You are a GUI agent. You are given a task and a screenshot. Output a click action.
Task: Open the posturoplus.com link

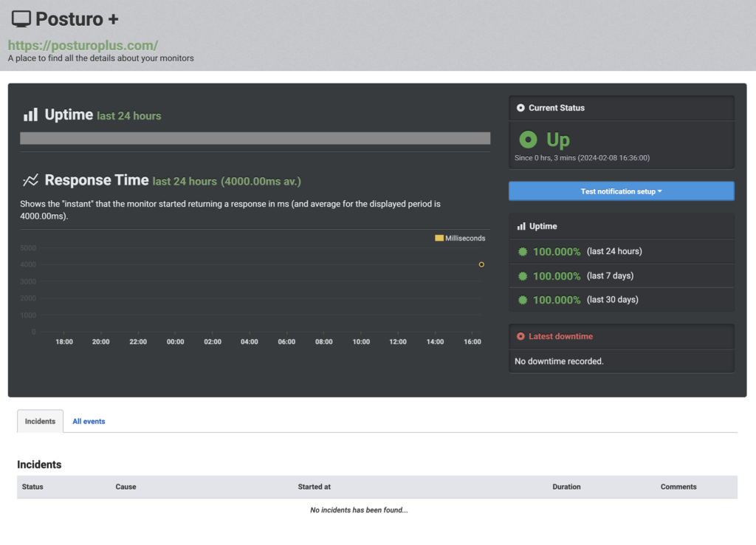coord(83,45)
